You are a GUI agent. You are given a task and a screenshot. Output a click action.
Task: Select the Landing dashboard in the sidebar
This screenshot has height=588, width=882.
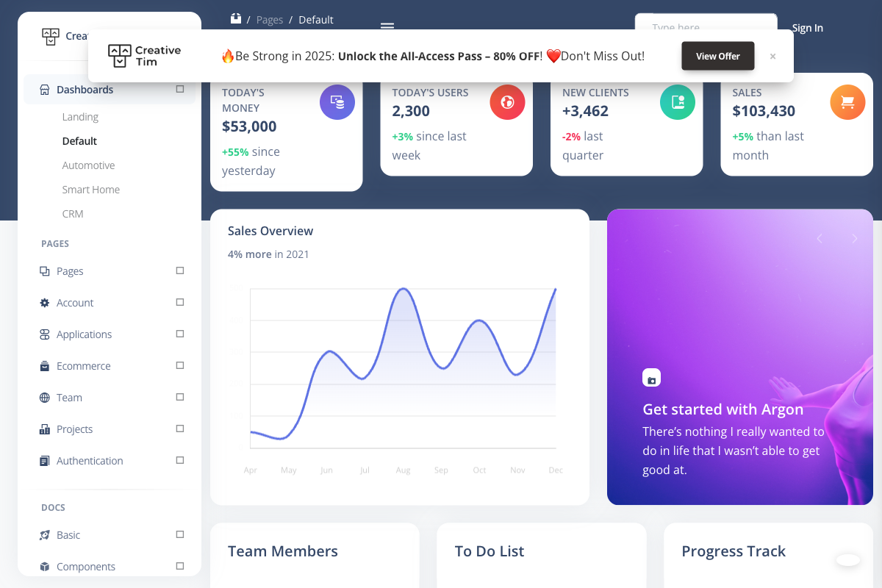(79, 116)
